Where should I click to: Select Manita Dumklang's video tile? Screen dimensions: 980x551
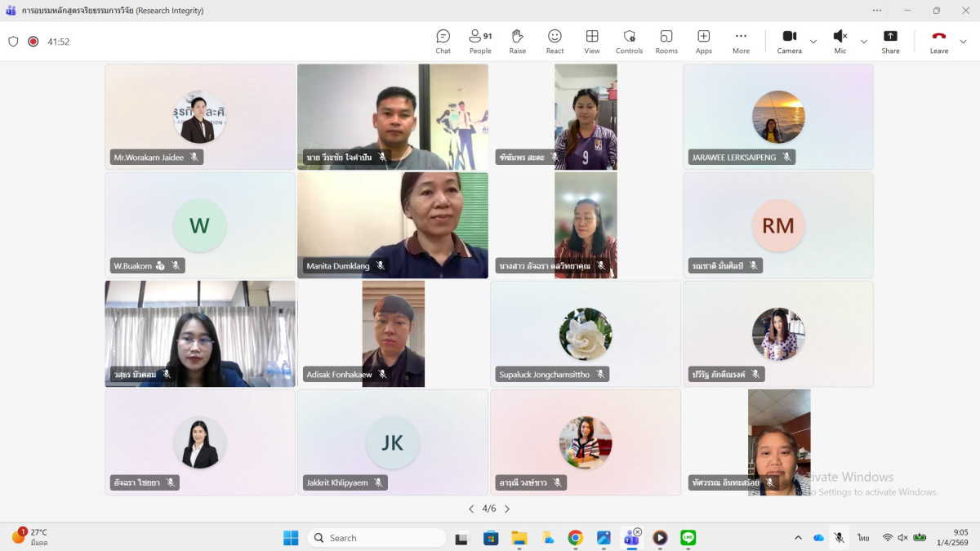(393, 224)
